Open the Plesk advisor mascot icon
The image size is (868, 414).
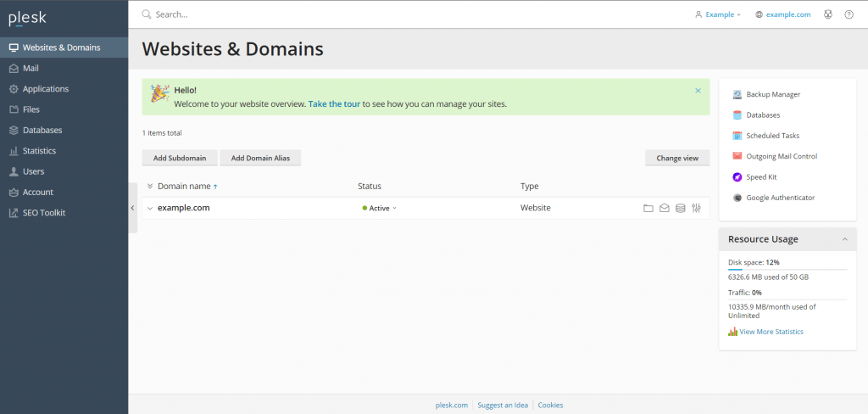coord(827,14)
